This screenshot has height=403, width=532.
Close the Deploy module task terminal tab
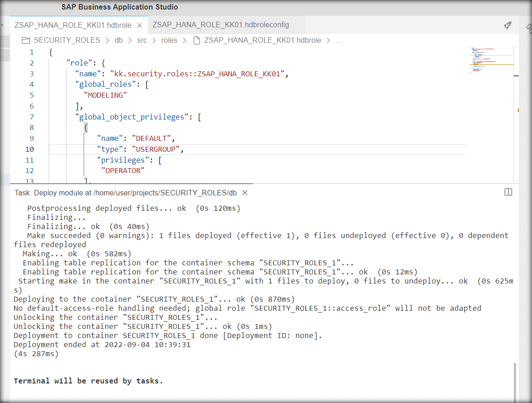(x=245, y=193)
